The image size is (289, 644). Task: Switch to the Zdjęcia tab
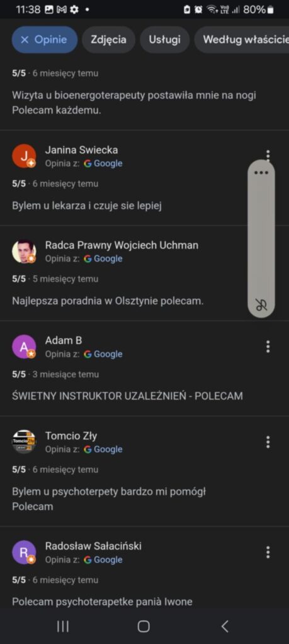(x=108, y=40)
